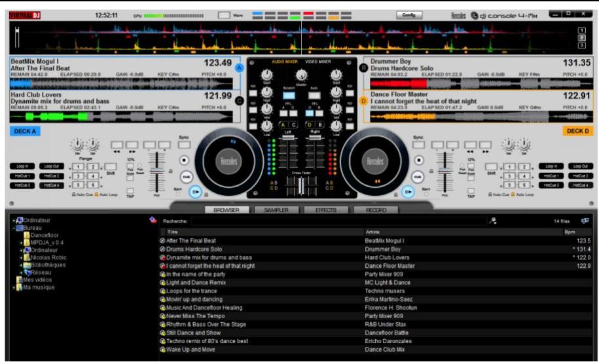Click the favorites folder icon above folder tree
The width and height of the screenshot is (599, 364).
click(153, 220)
